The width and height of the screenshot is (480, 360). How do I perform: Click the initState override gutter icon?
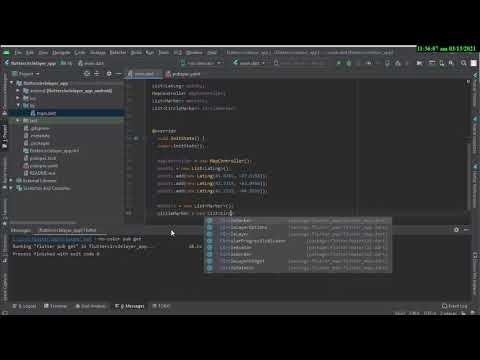point(136,138)
